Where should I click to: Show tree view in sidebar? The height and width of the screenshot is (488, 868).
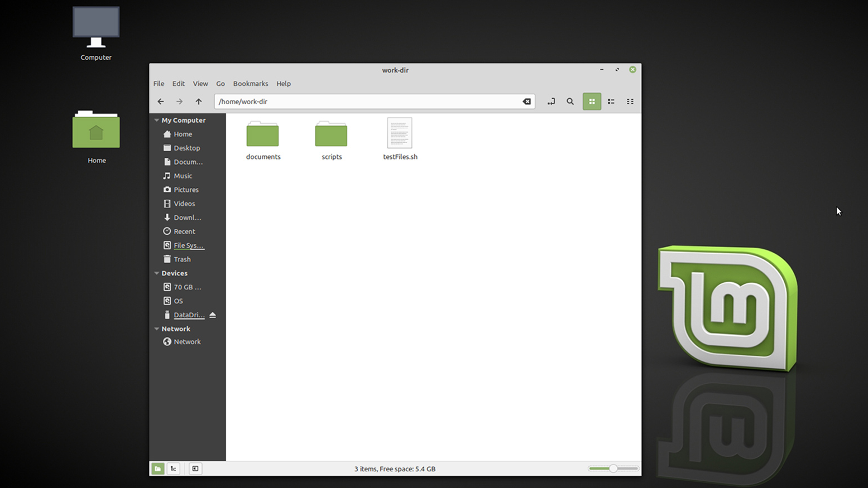pyautogui.click(x=174, y=468)
